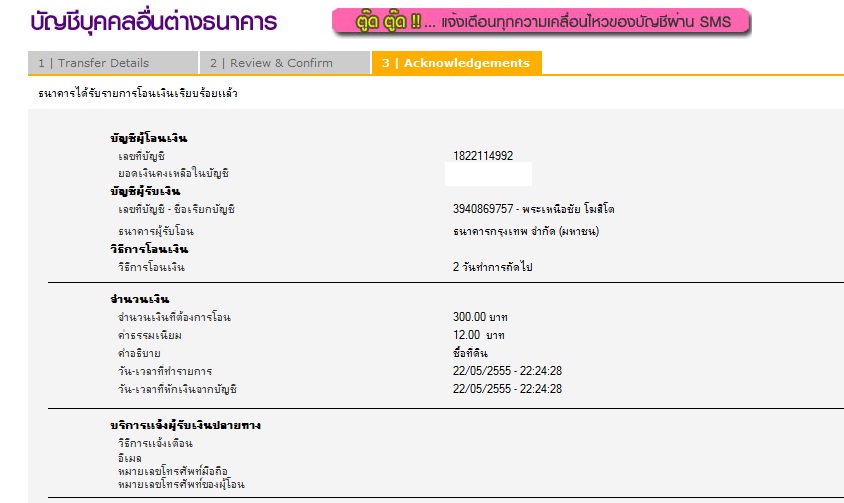Viewport: 844px width, 503px height.
Task: Click the description value ซื้อที่ดิน
Action: pyautogui.click(x=470, y=353)
